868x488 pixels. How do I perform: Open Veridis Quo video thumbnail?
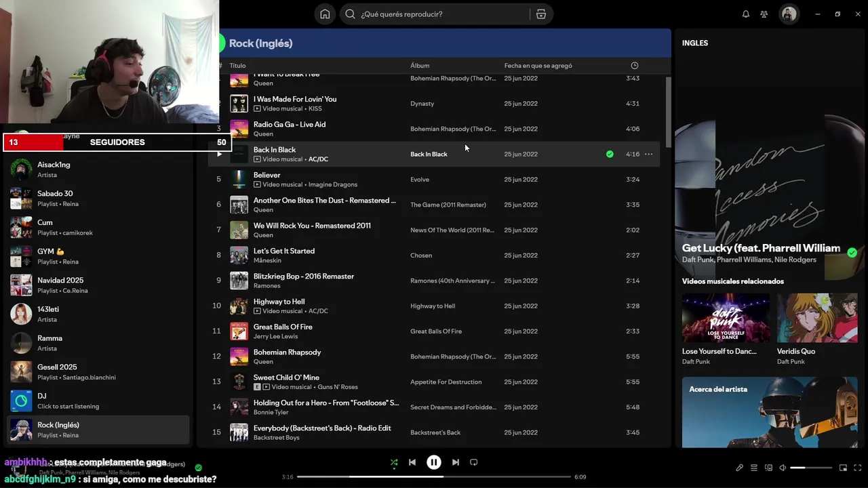[x=817, y=317]
